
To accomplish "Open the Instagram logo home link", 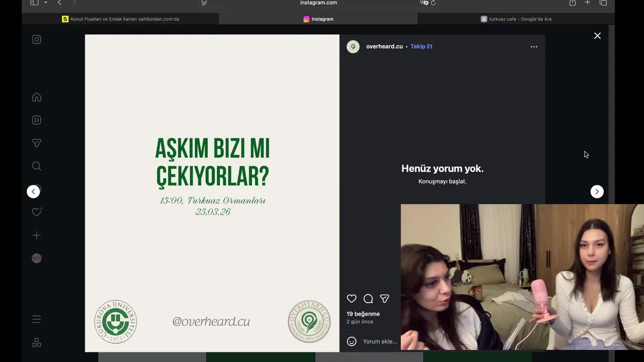I will click(37, 39).
